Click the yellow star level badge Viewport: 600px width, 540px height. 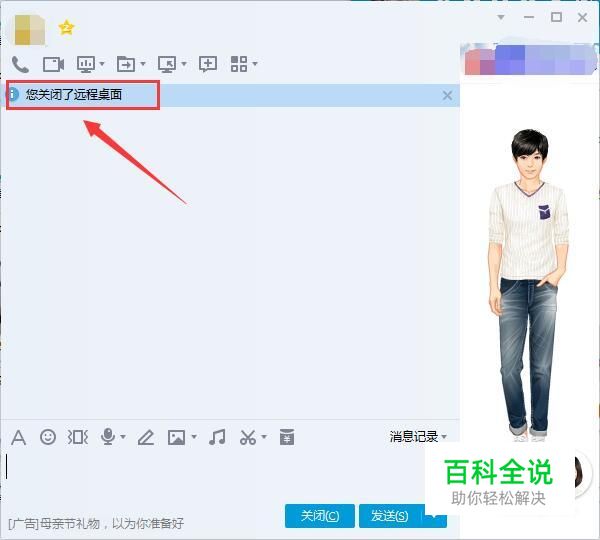point(66,28)
